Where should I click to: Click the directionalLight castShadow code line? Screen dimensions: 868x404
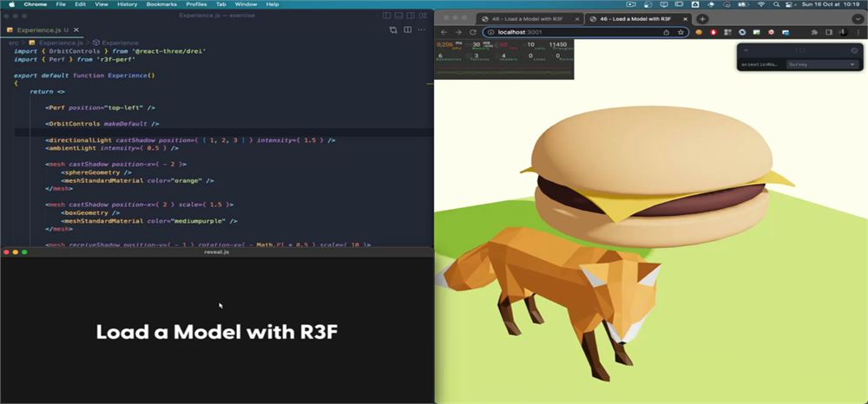point(190,140)
